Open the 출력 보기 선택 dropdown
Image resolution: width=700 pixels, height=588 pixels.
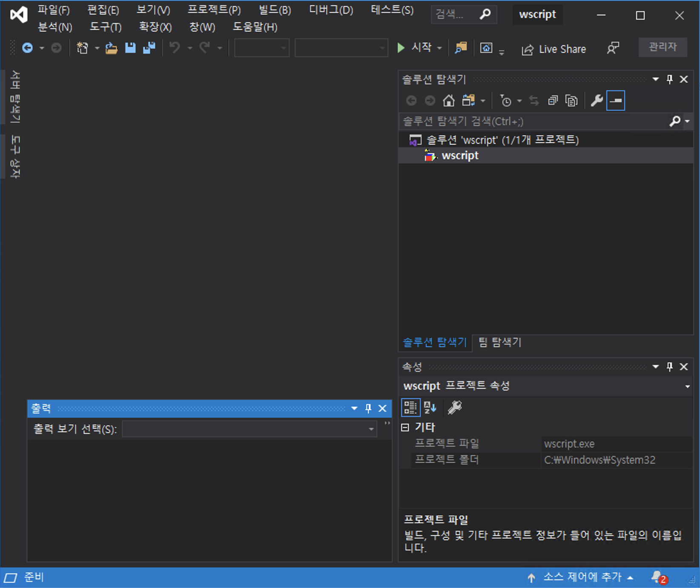point(249,429)
